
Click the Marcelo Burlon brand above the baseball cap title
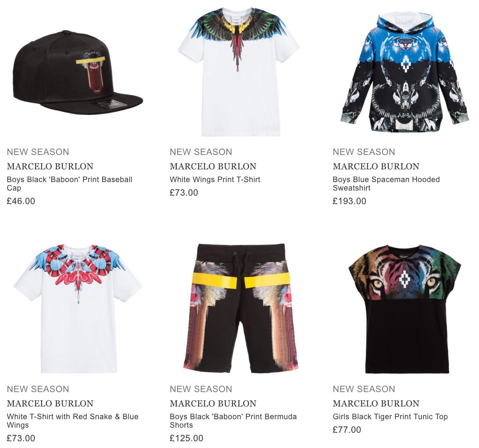pos(50,166)
